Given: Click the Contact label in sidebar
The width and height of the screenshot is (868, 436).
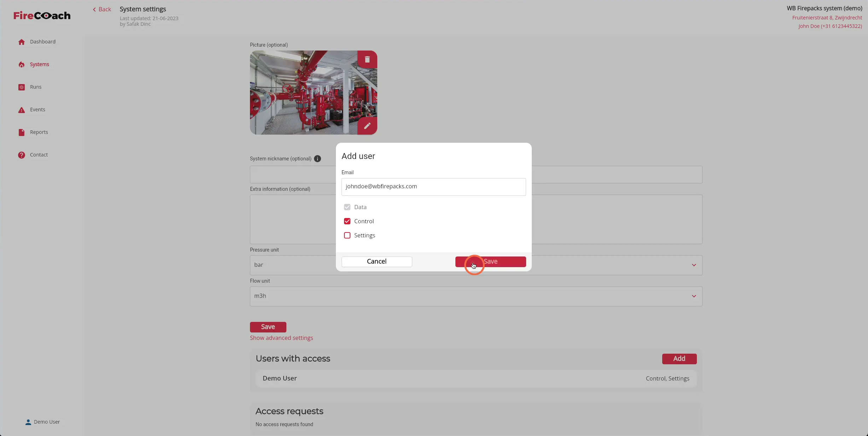Looking at the screenshot, I should (39, 155).
